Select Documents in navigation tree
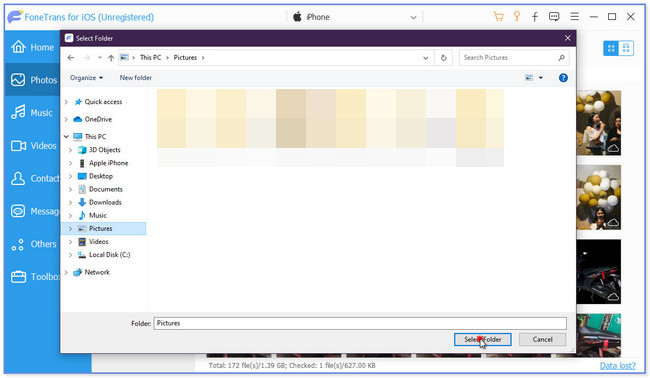 106,189
